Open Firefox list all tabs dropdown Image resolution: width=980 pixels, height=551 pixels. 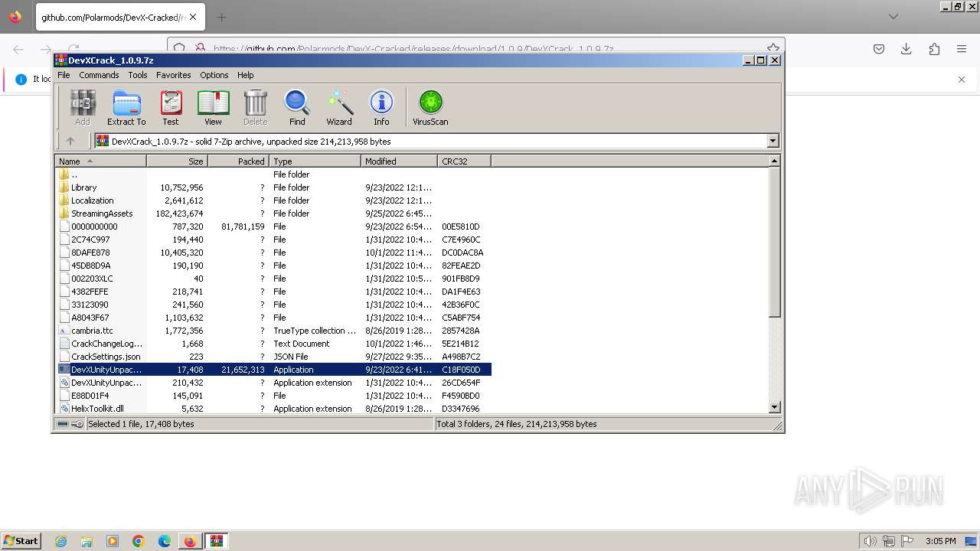pos(893,17)
